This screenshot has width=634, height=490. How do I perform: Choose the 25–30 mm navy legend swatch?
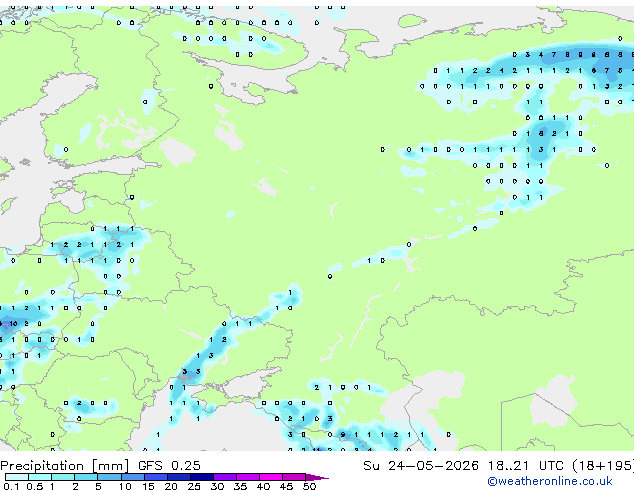coord(201,477)
